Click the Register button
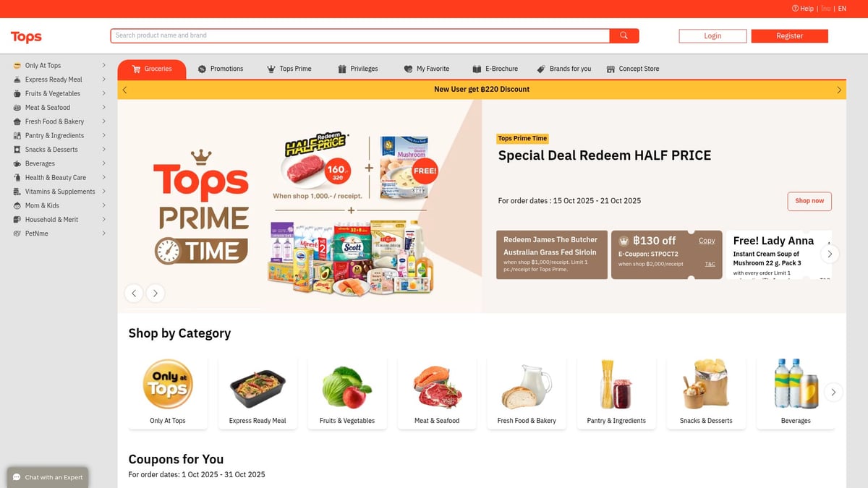This screenshot has height=488, width=868. tap(790, 36)
